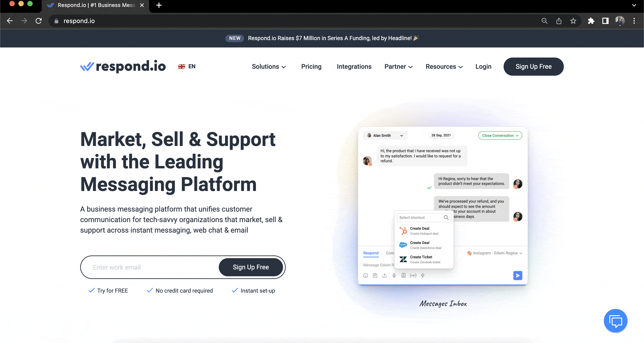This screenshot has width=644, height=343.
Task: Click the Respond tab in conversation
Action: (x=370, y=253)
